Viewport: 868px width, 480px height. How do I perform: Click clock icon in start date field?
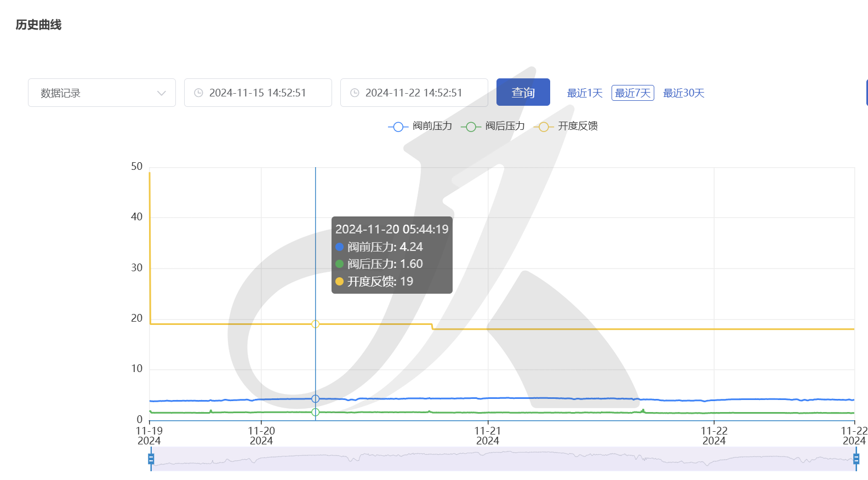pos(199,93)
